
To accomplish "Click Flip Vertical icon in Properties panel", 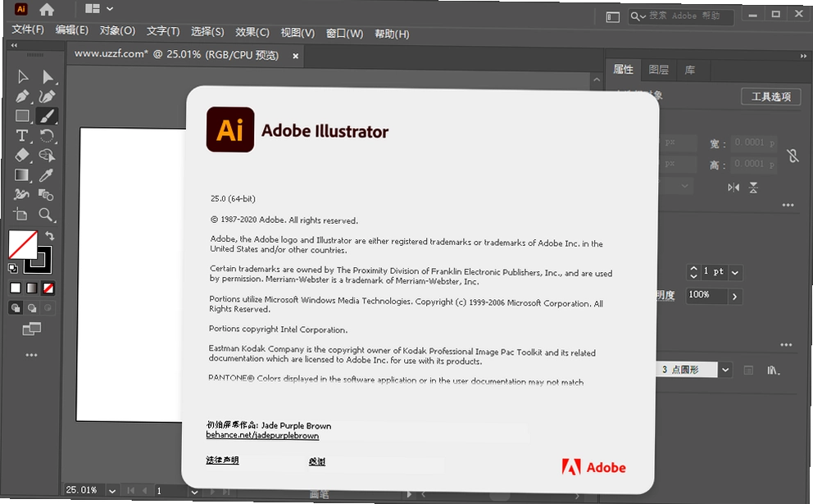I will (x=753, y=188).
